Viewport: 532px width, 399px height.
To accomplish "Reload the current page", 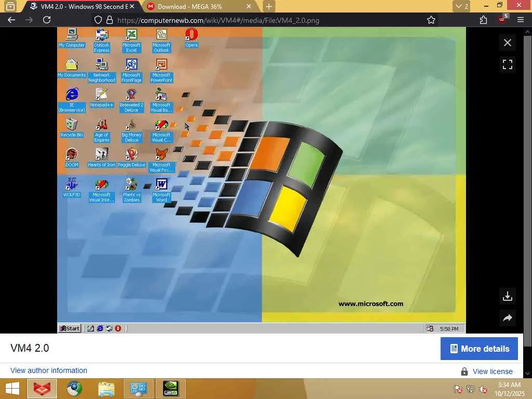I will [x=47, y=20].
